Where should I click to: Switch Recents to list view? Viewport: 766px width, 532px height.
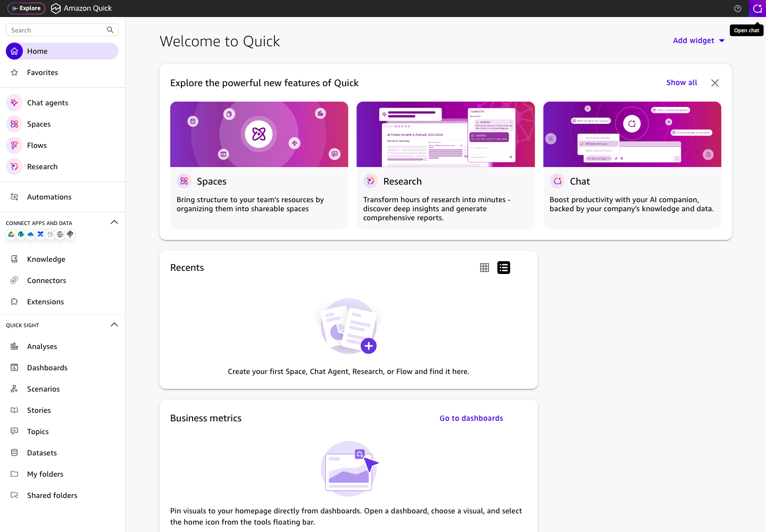point(504,268)
